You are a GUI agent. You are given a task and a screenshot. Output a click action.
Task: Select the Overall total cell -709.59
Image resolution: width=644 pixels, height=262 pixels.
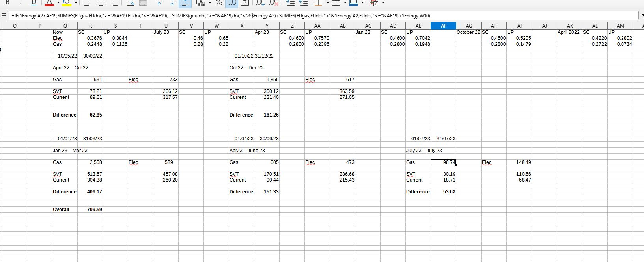pos(90,210)
